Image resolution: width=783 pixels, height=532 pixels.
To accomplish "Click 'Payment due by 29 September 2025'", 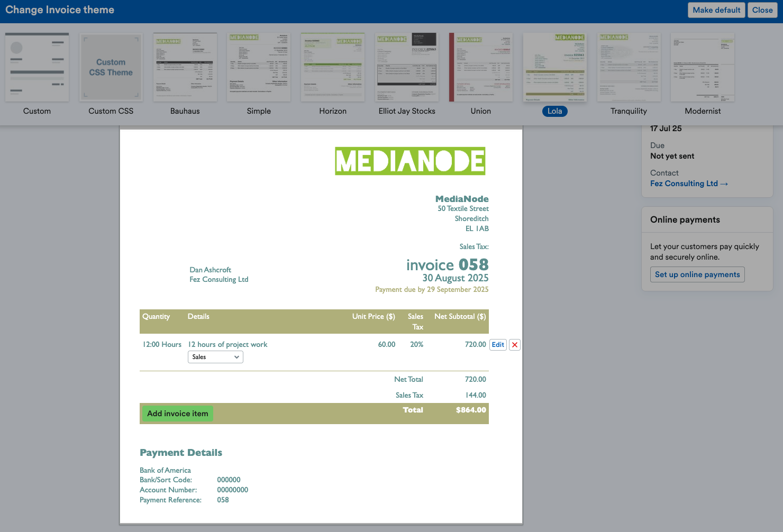I will tap(432, 289).
